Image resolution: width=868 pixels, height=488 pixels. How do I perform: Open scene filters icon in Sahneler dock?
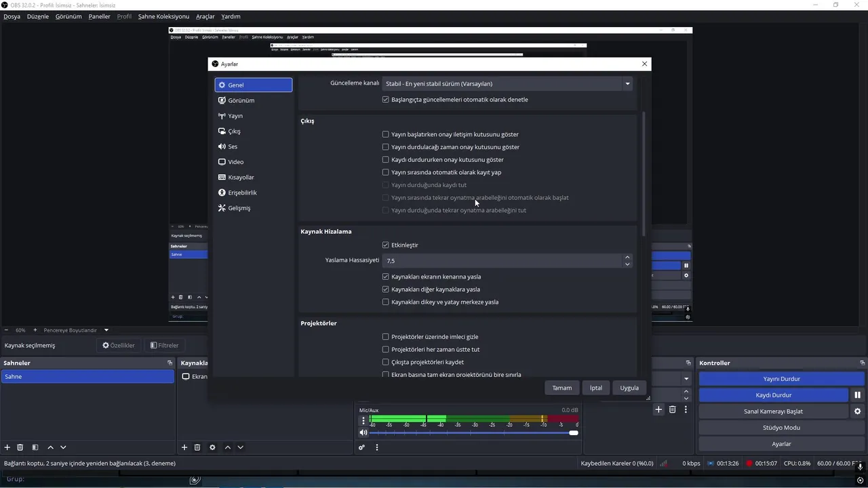click(35, 447)
